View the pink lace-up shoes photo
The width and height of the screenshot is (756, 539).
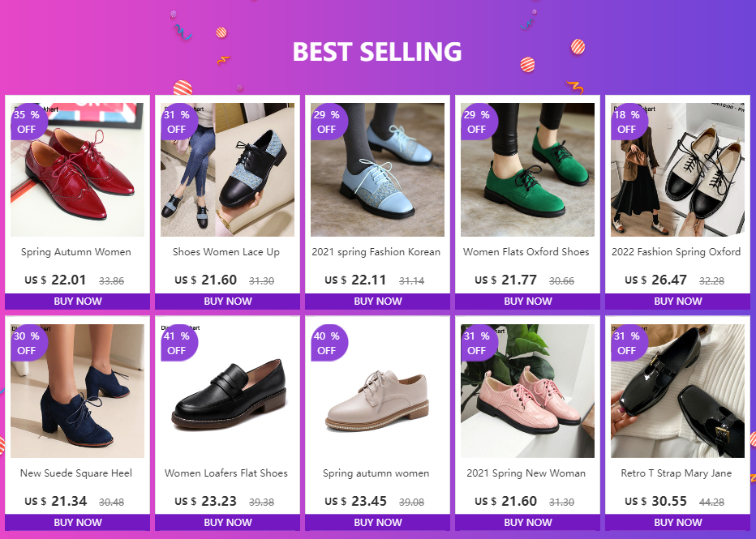click(527, 391)
